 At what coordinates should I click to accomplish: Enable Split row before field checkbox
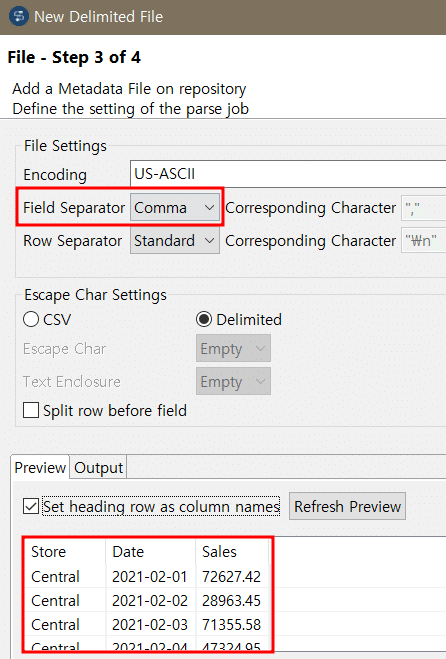31,410
